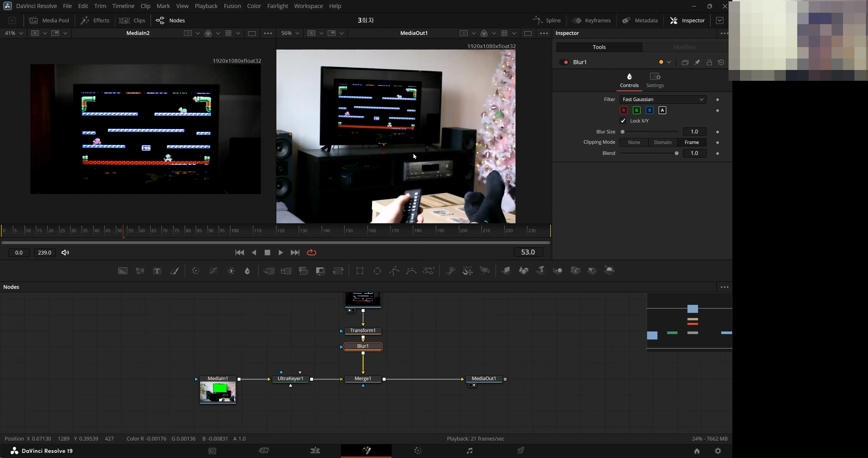Set Clipping Mode to Domain
868x458 pixels.
pos(662,142)
